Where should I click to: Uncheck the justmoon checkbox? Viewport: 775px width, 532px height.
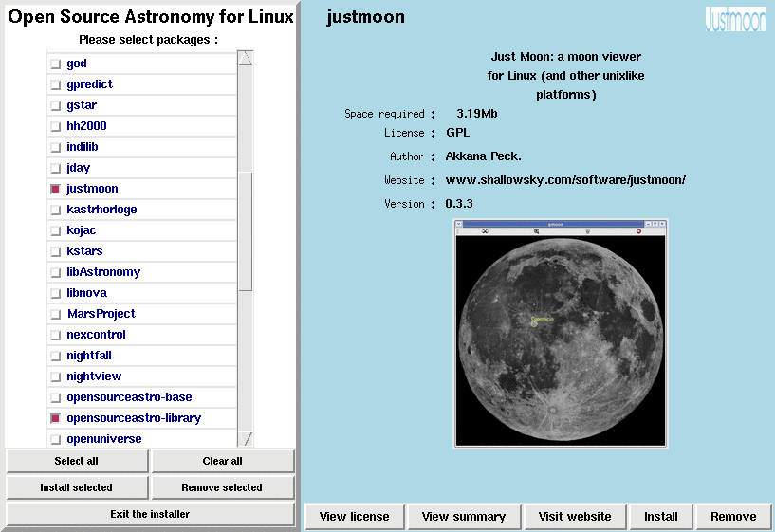click(x=55, y=190)
